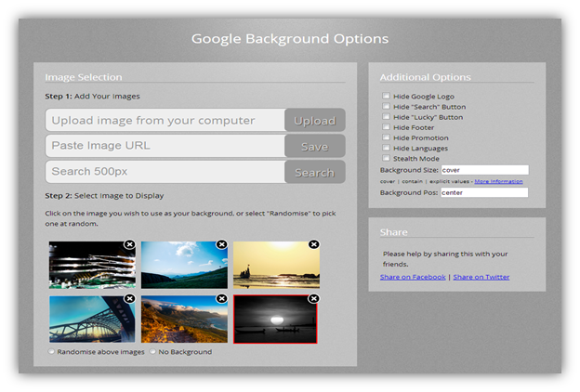Remove the blue sky hills thumbnail

(x=221, y=244)
